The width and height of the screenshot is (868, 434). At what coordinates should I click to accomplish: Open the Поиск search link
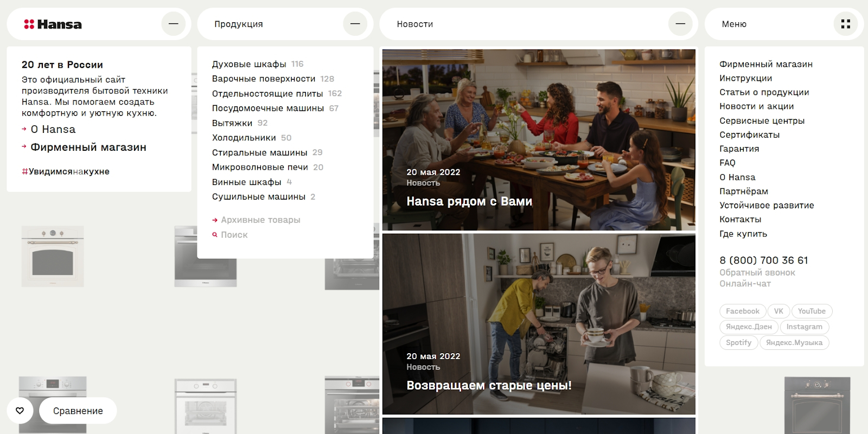coord(230,235)
